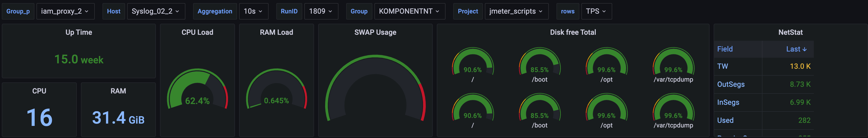
Task: Click the RAM Load gauge showing 0.645%
Action: click(x=276, y=89)
